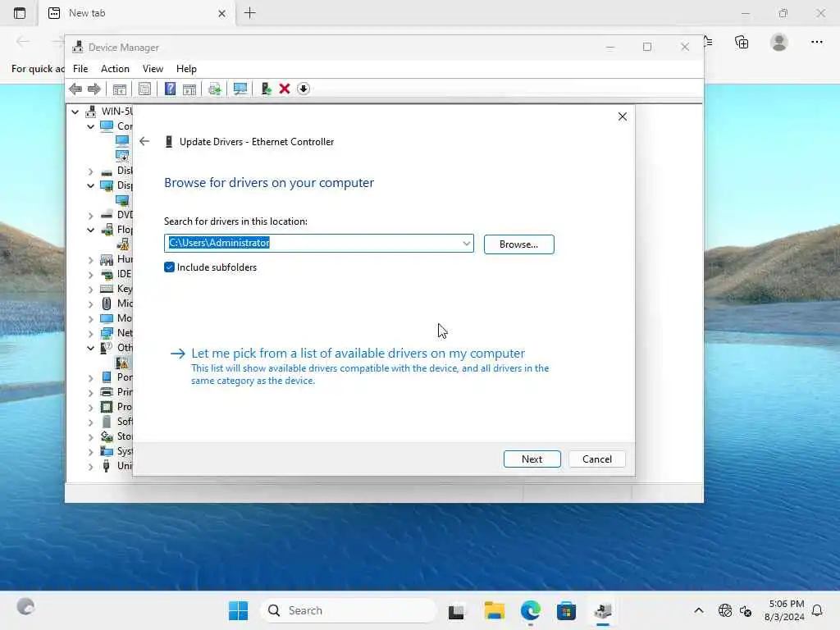Image resolution: width=840 pixels, height=630 pixels.
Task: Click the Forward arrow in Device Manager toolbar
Action: (x=94, y=89)
